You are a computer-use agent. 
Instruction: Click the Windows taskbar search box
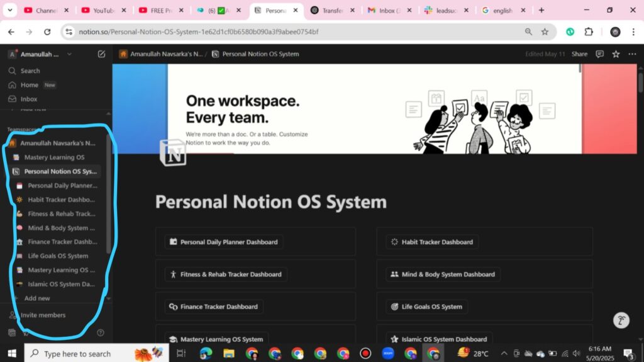96,353
